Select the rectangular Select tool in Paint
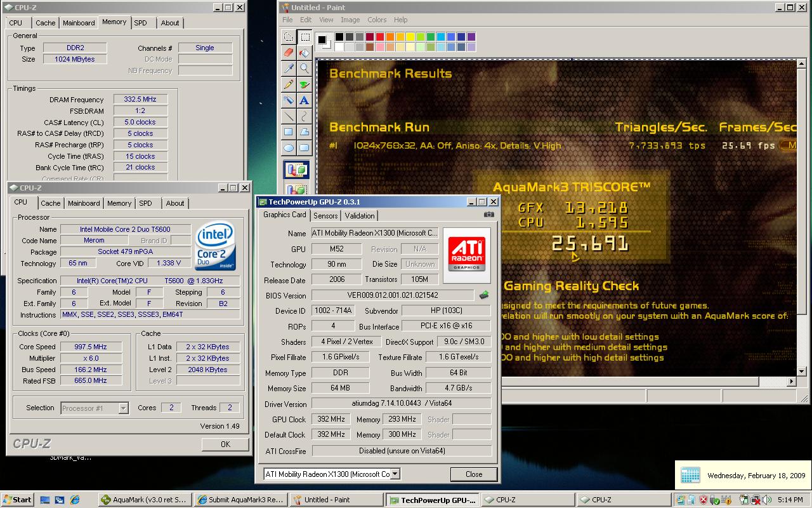The width and height of the screenshot is (812, 508). click(304, 37)
